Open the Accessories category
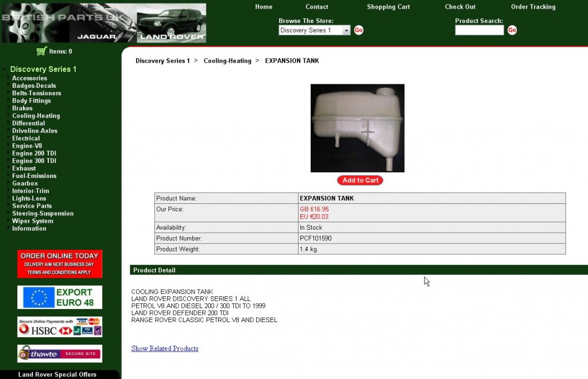Viewport: 588px width, 379px height. [x=30, y=78]
